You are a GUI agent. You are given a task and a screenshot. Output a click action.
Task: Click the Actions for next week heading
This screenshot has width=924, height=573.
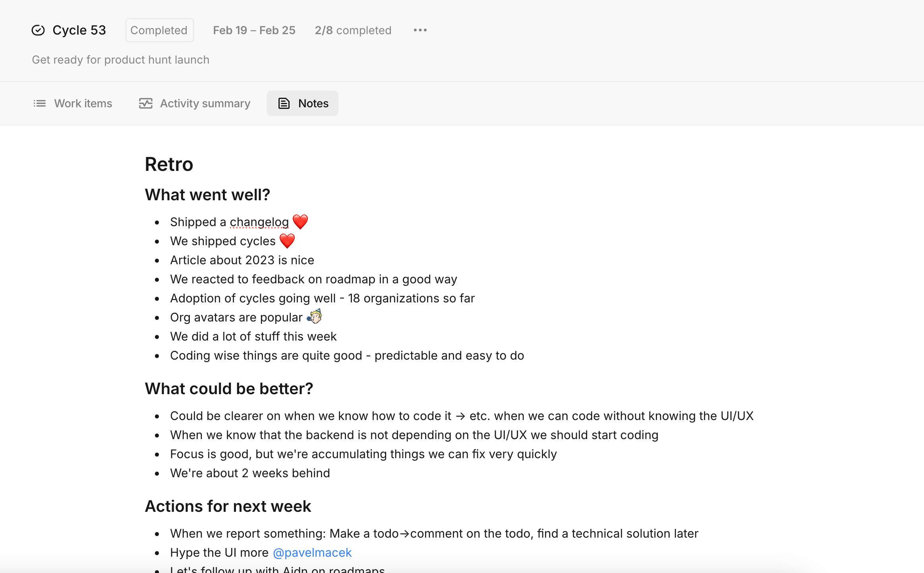(x=228, y=506)
